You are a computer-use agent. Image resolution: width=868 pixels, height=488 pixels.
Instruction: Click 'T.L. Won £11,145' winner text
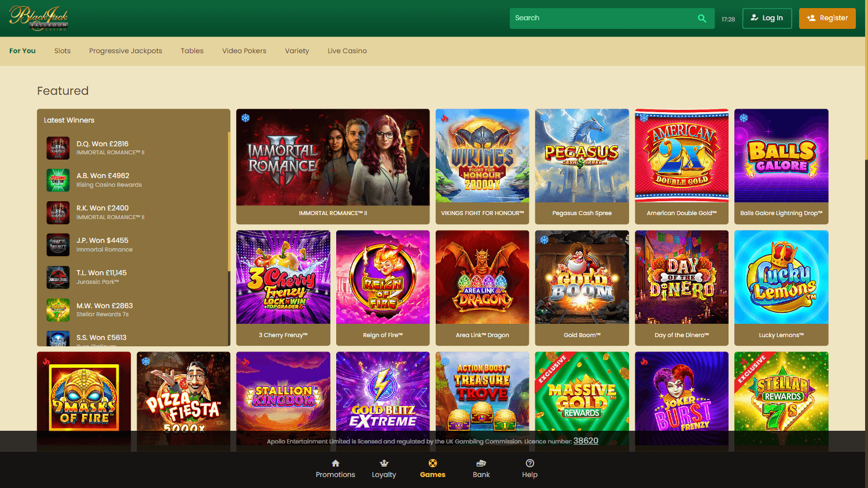click(101, 273)
